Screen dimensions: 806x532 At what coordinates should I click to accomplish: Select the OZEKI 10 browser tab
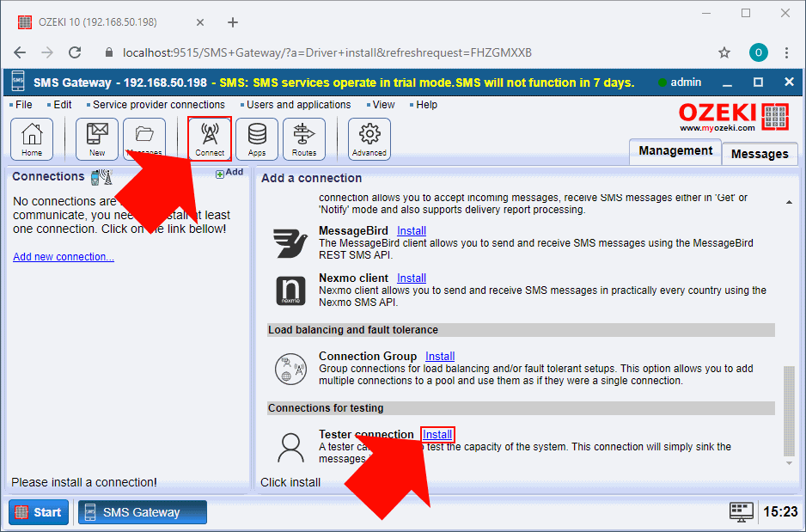pyautogui.click(x=111, y=22)
